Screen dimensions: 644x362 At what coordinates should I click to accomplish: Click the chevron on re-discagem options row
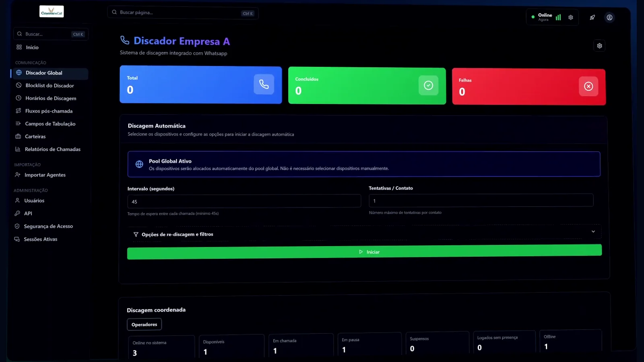click(x=593, y=231)
